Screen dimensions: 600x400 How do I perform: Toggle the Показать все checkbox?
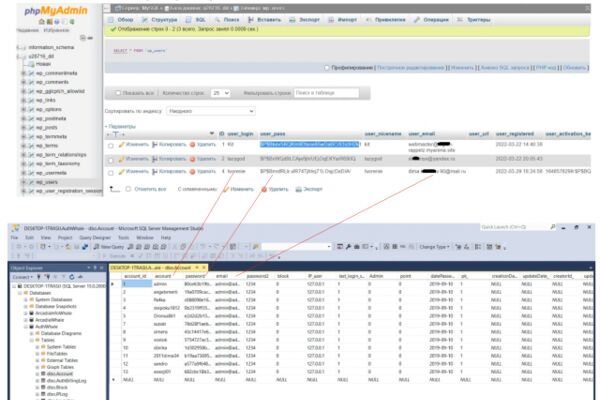(118, 93)
